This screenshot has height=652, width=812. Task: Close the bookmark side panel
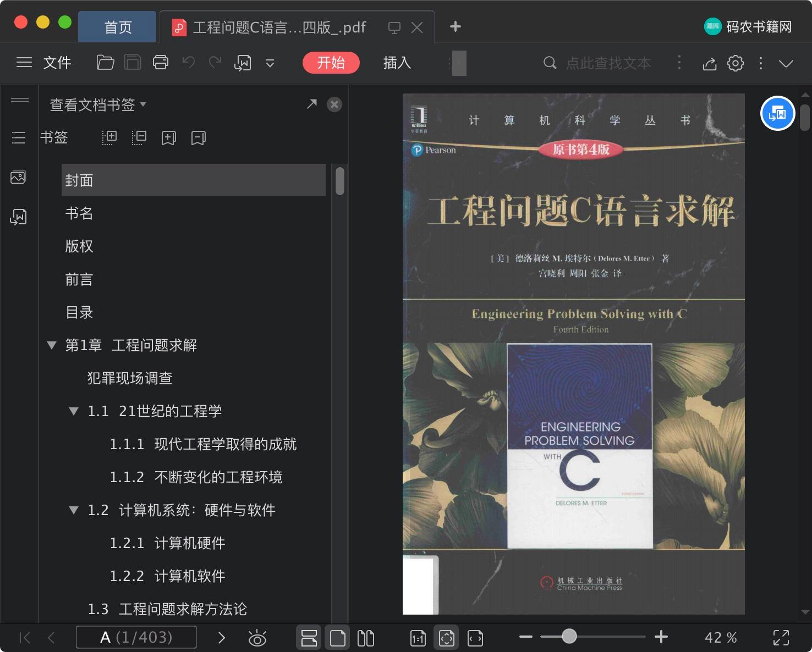pos(334,104)
